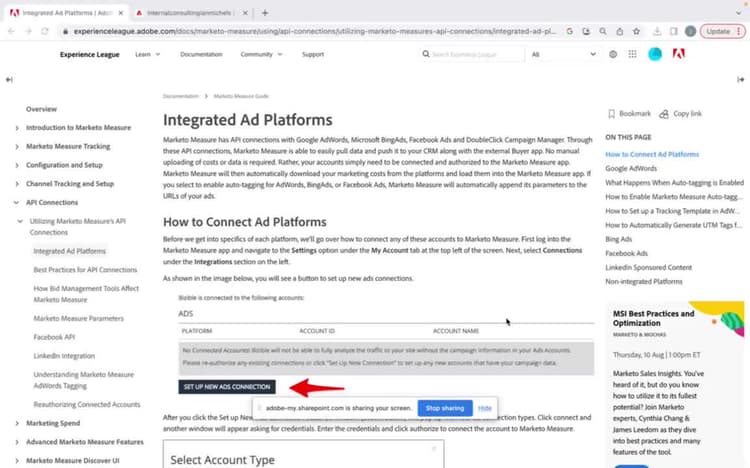
Task: Click the site info lock icon
Action: click(x=65, y=31)
